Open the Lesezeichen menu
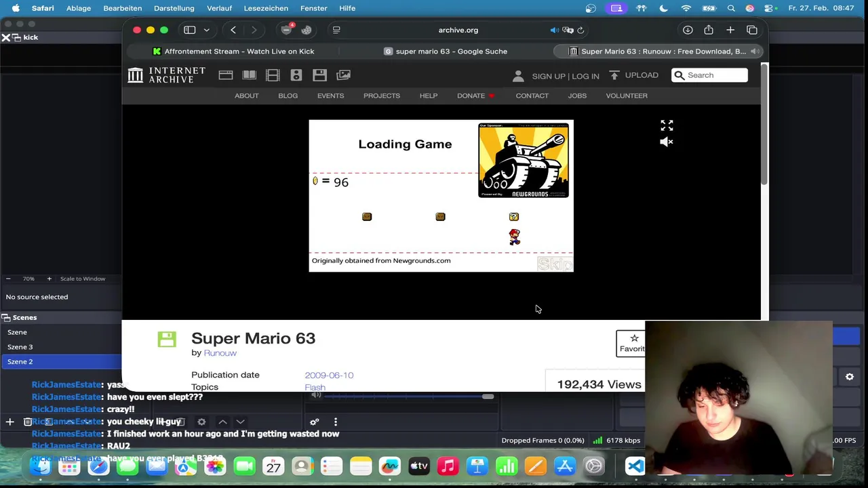 pos(265,8)
